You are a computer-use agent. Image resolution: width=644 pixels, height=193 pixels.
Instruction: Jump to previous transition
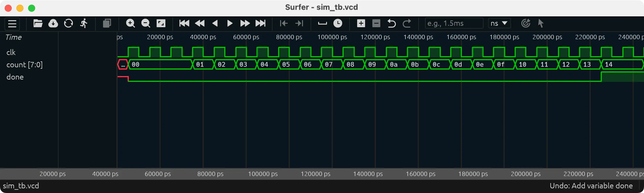(284, 23)
